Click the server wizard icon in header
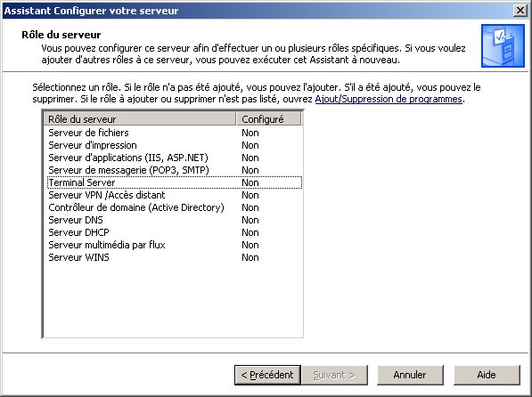This screenshot has height=397, width=532. (x=503, y=45)
